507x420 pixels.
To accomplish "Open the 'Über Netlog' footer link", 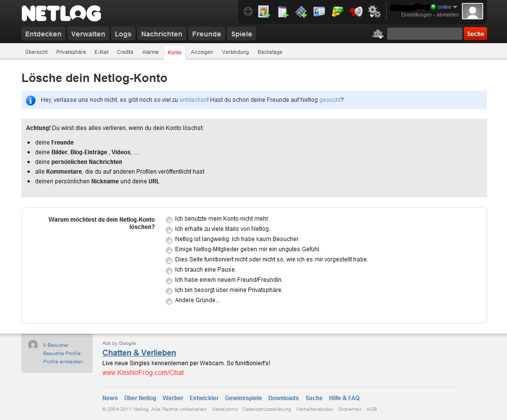I will click(x=140, y=398).
